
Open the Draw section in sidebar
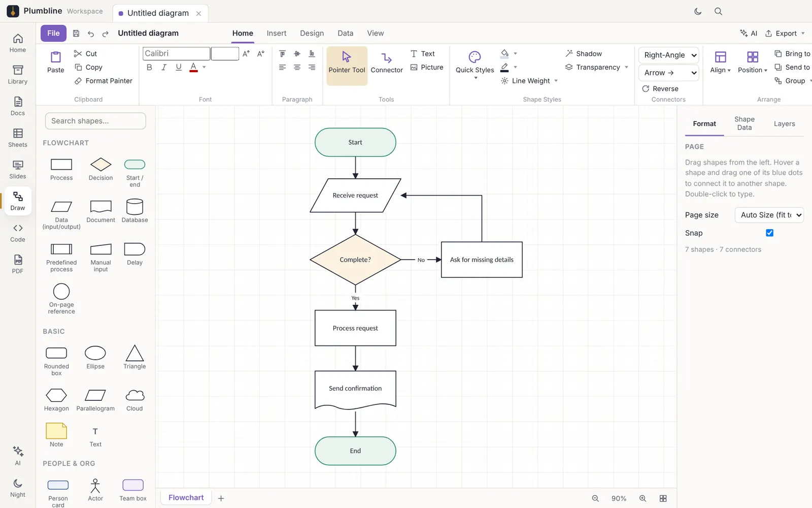click(x=18, y=201)
